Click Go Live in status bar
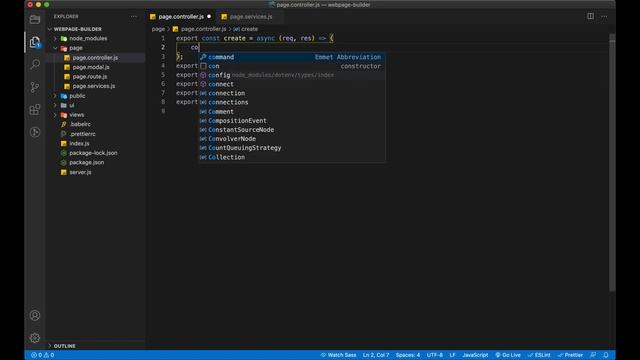The width and height of the screenshot is (640, 360). [x=508, y=355]
